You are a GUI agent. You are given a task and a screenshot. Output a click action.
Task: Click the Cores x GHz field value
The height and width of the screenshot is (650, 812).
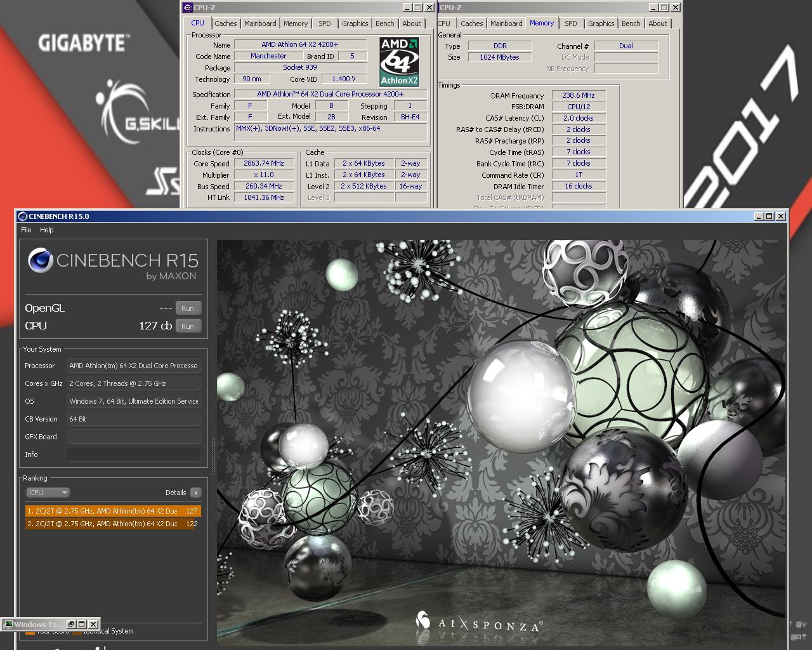coord(134,383)
